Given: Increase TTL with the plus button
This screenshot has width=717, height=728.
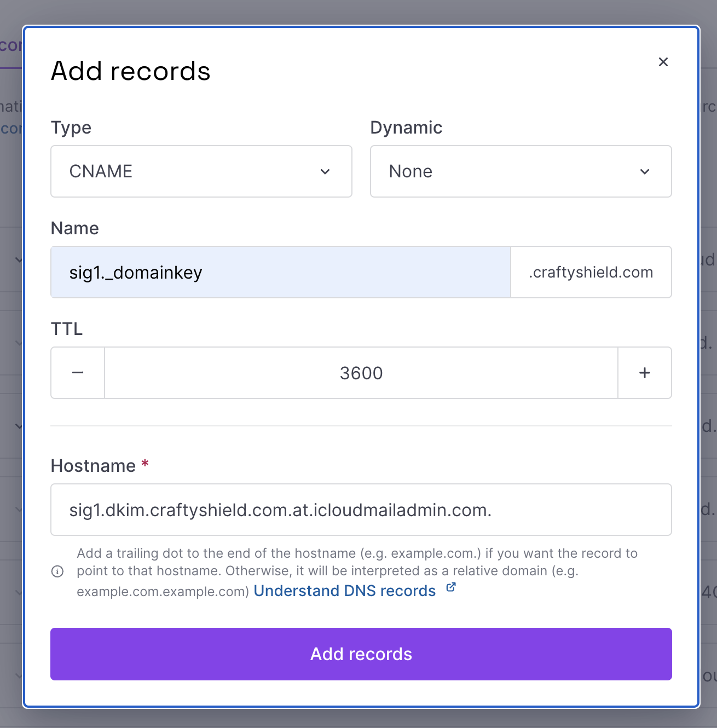Looking at the screenshot, I should 645,373.
